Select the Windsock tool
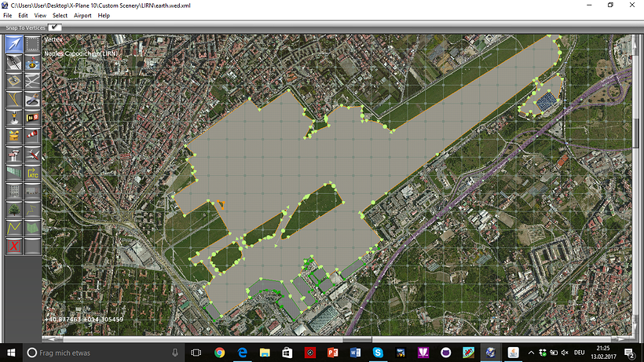Image resolution: width=644 pixels, height=362 pixels. coord(32,136)
